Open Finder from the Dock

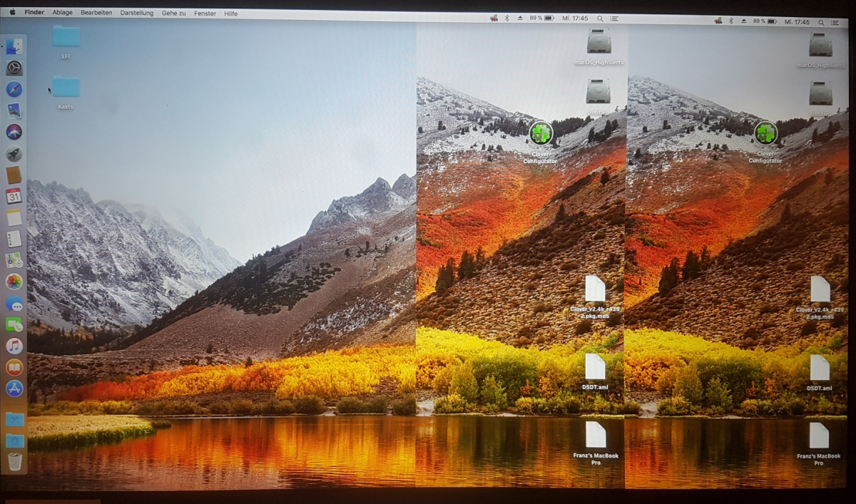[14, 47]
